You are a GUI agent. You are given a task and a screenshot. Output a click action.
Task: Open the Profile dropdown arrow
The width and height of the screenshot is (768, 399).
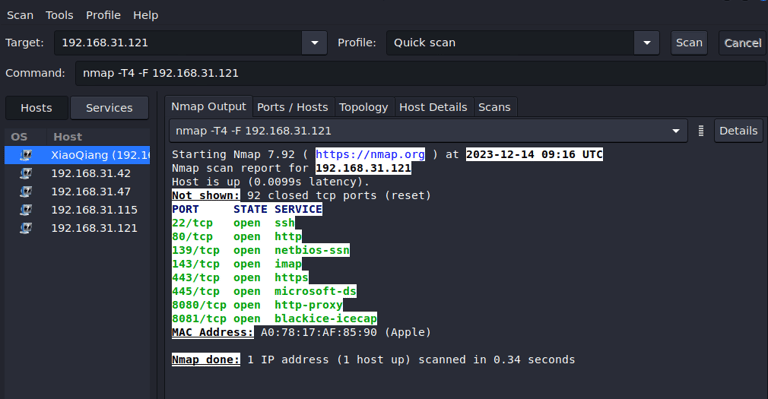coord(647,43)
